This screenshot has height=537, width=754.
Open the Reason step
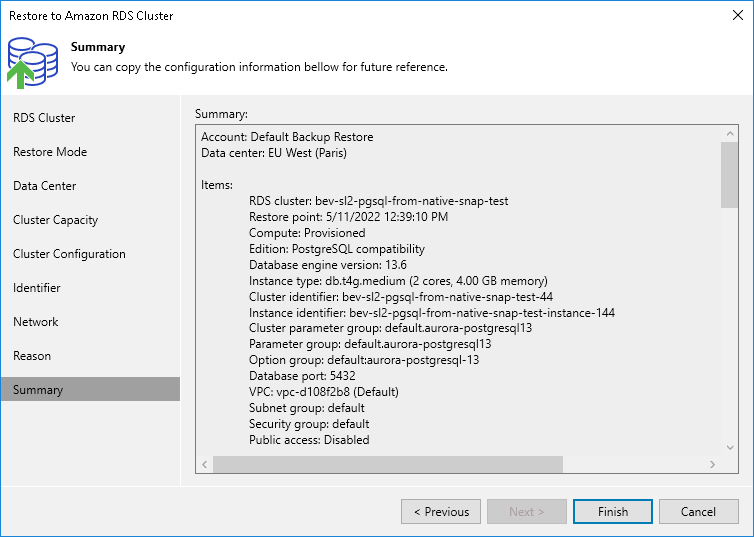tap(32, 356)
